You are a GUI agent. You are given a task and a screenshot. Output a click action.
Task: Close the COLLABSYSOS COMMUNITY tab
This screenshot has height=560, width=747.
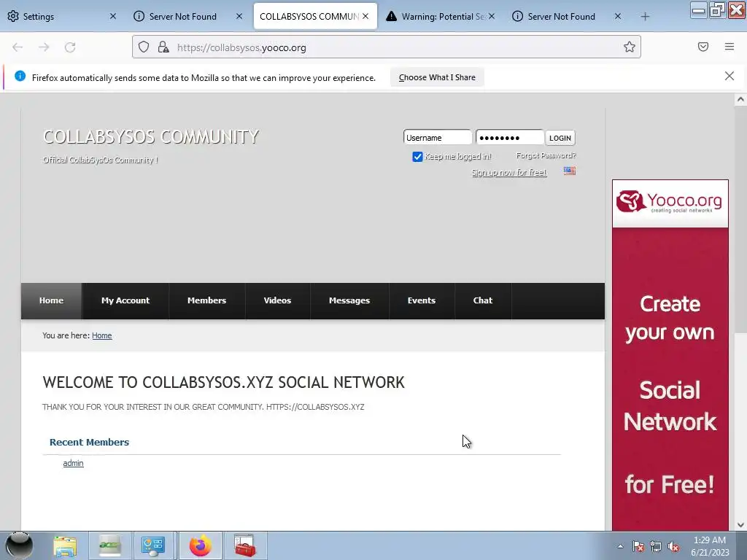(x=365, y=16)
